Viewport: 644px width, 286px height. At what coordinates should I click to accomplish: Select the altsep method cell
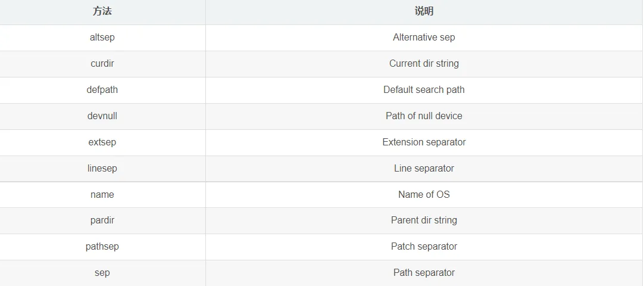click(102, 38)
